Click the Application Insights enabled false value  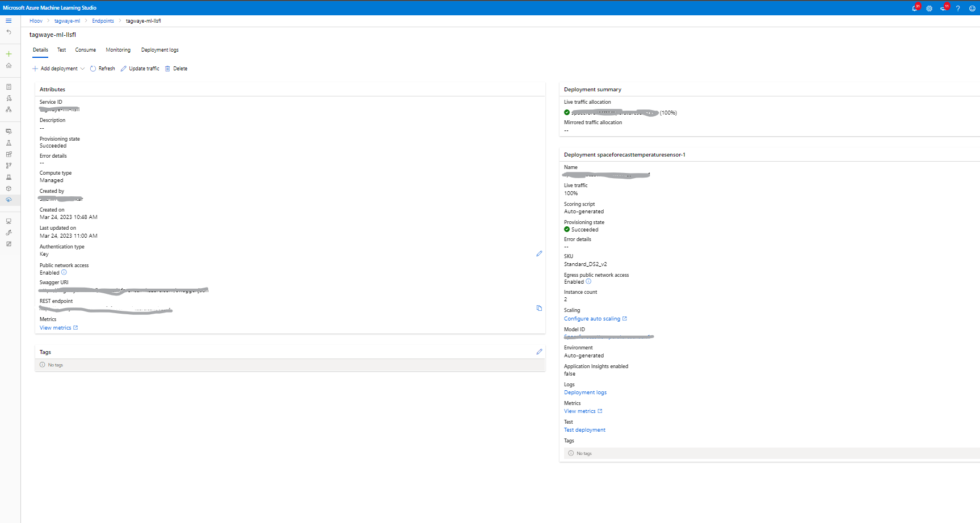click(570, 374)
